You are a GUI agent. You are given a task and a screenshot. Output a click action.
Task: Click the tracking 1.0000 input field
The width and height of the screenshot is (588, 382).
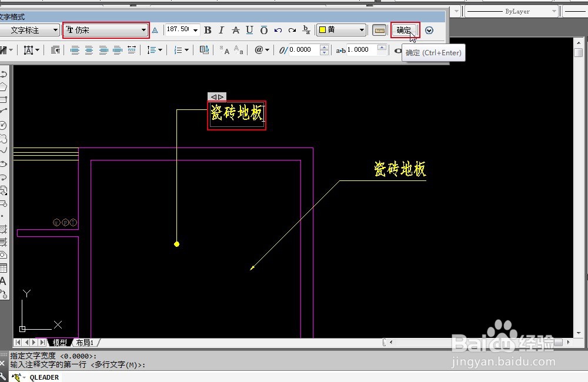pyautogui.click(x=362, y=50)
